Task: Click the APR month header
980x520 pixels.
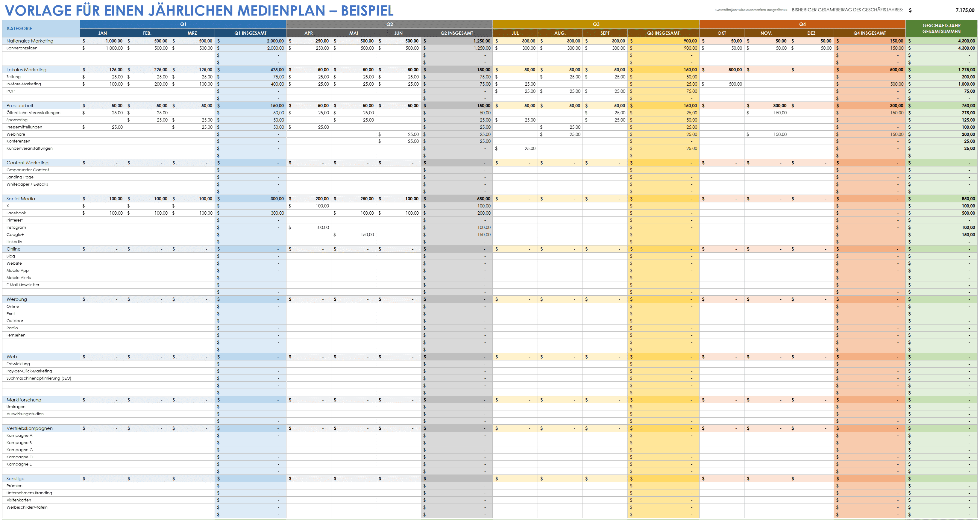Action: [x=309, y=33]
